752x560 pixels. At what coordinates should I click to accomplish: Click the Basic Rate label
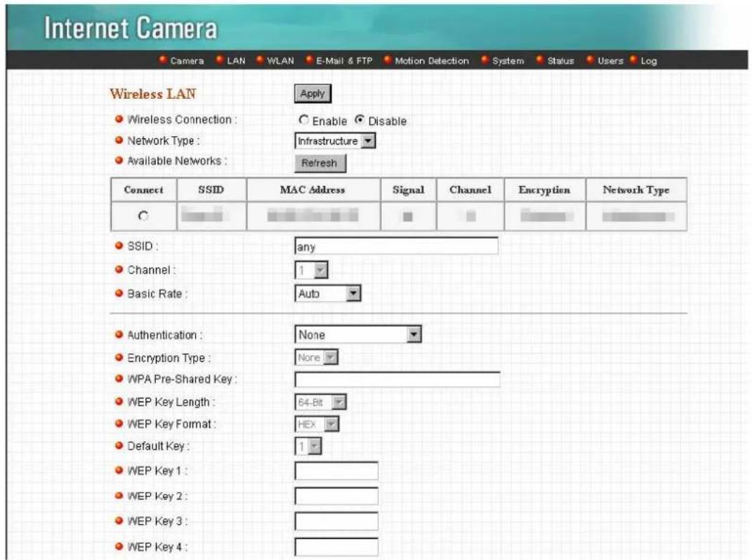coord(157,294)
